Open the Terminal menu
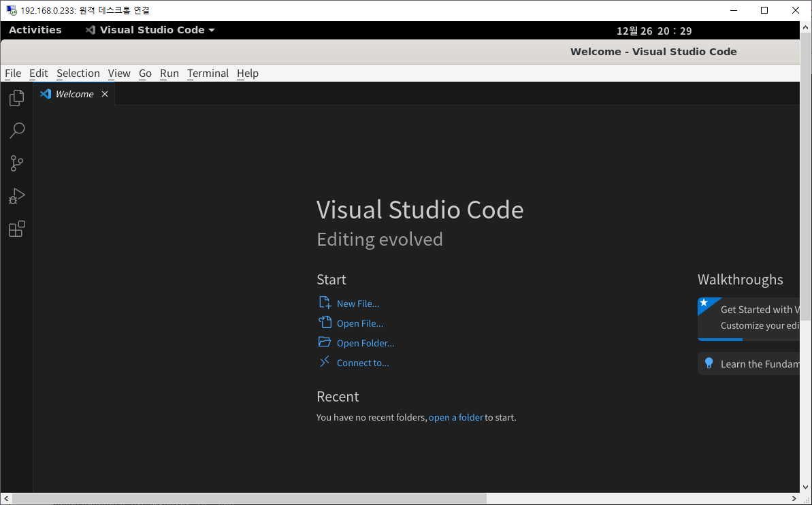 click(x=208, y=73)
